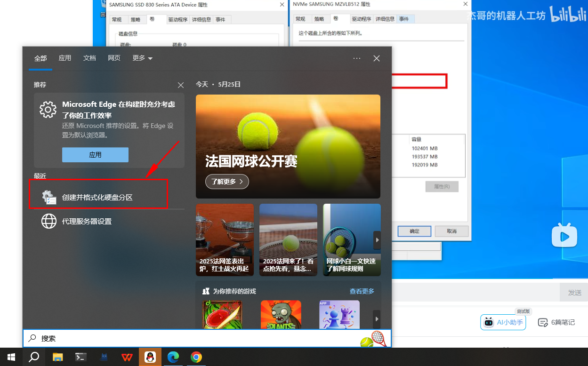Open the search panel three-dots options
Image resolution: width=588 pixels, height=366 pixels.
(357, 58)
